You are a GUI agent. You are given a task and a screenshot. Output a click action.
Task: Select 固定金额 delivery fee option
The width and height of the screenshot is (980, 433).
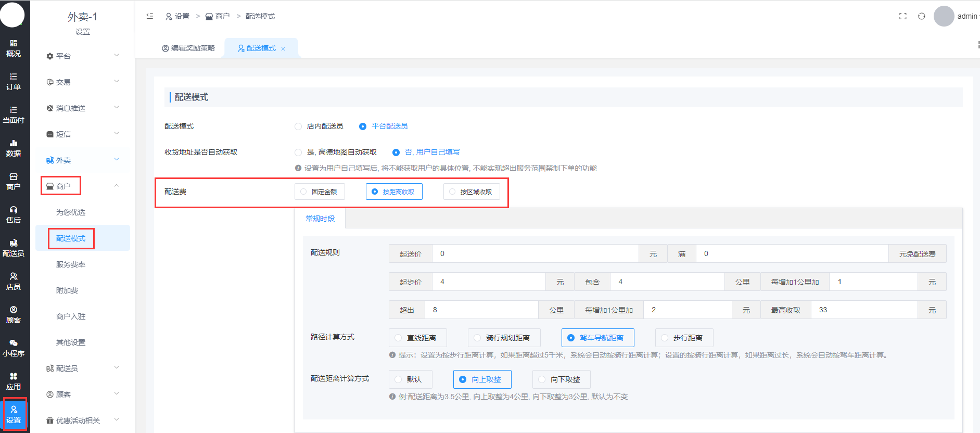point(319,192)
